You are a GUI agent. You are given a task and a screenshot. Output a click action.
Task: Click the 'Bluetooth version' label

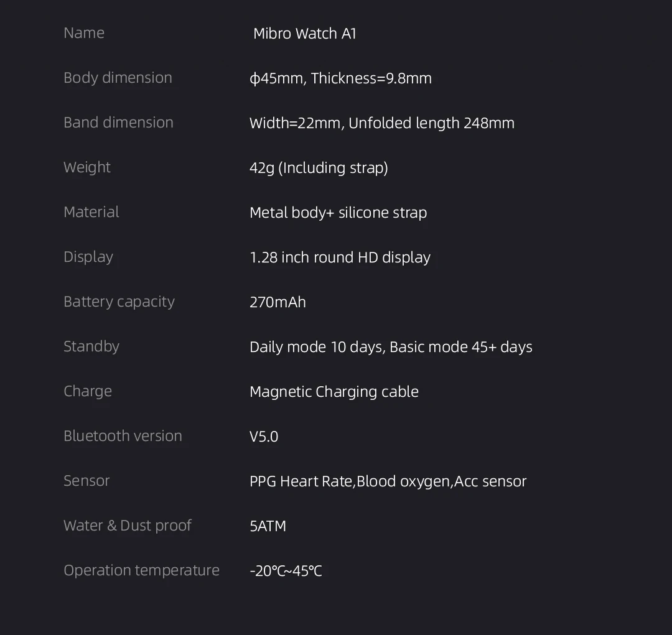123,436
